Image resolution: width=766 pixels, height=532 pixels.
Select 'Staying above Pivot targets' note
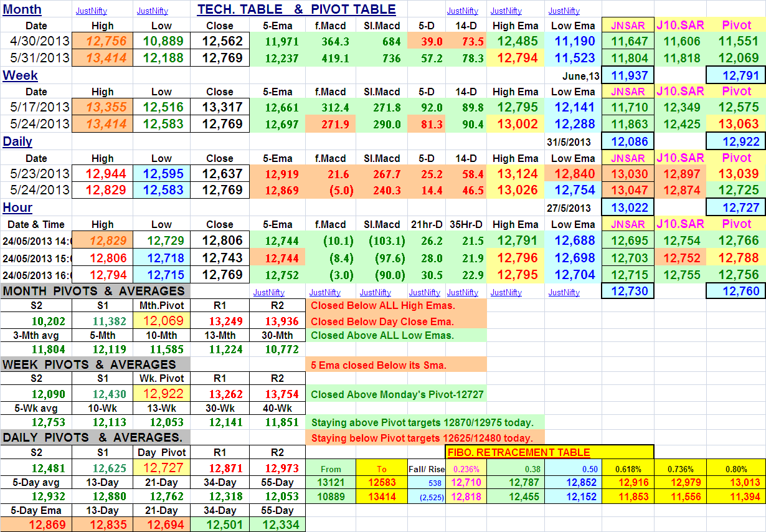[426, 422]
